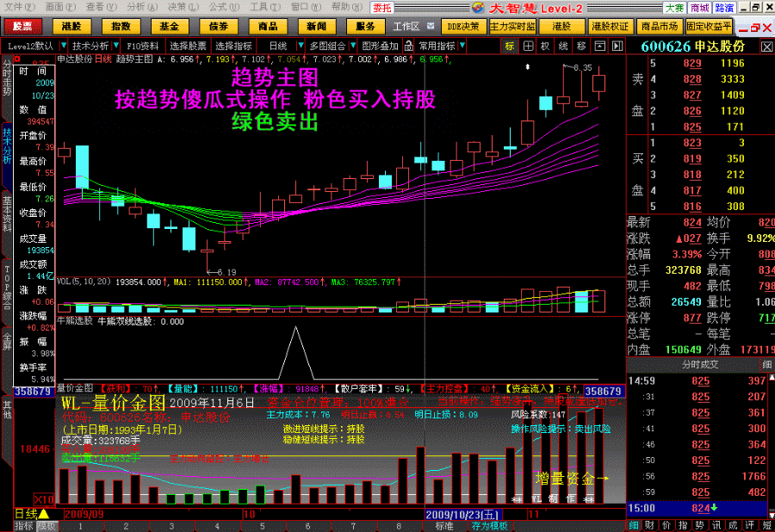This screenshot has height=532, width=775.
Task: Switch to the 基本资料 side tab
Action: (x=6, y=213)
